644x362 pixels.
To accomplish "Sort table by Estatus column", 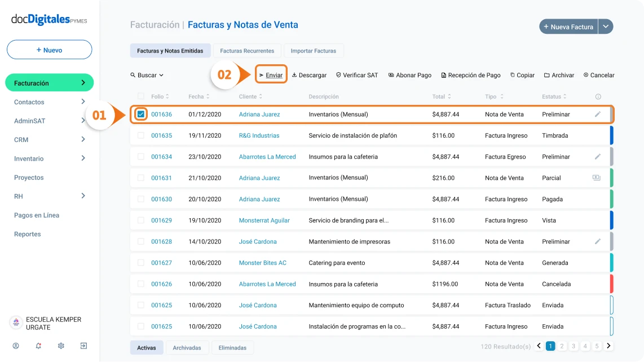I will pyautogui.click(x=554, y=96).
